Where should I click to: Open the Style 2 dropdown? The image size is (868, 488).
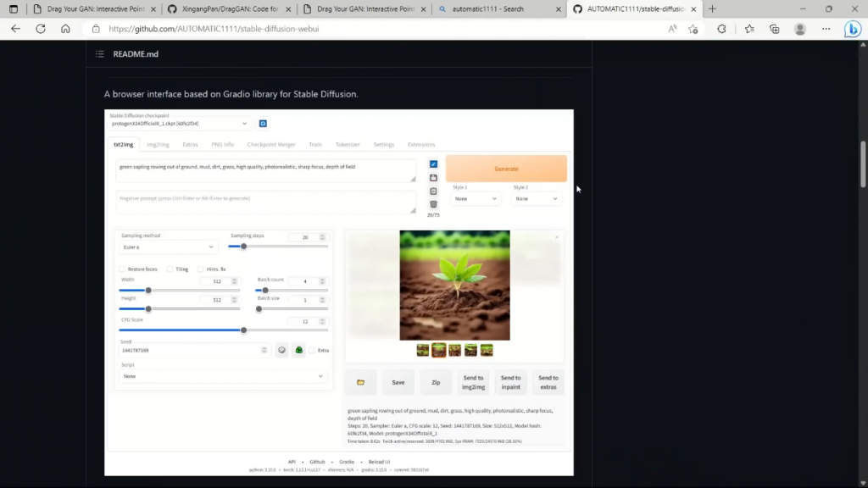(536, 198)
